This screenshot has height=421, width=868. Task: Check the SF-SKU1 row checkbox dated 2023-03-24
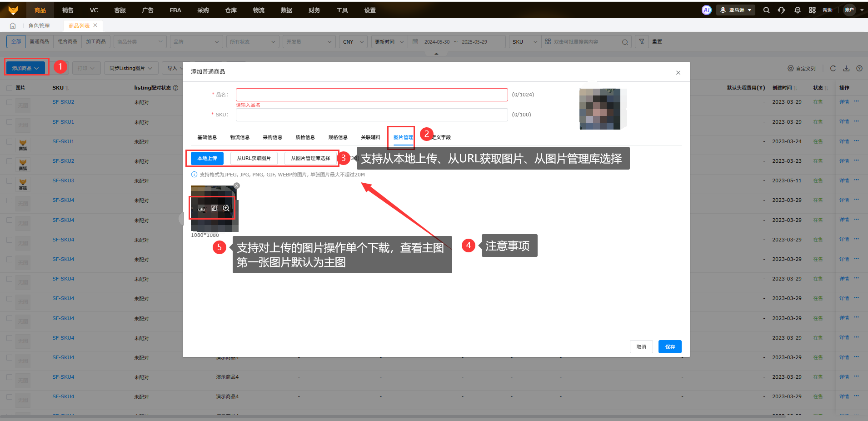pyautogui.click(x=9, y=141)
